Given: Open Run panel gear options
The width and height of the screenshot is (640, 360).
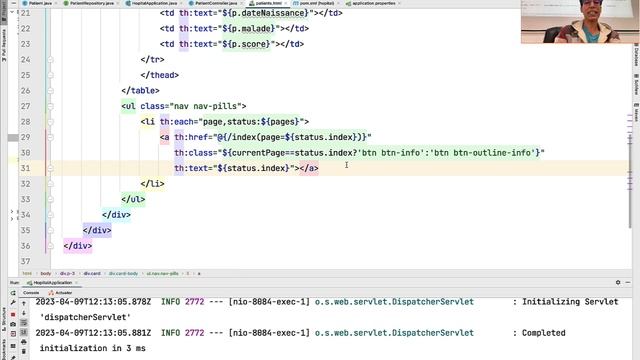Looking at the screenshot, I should click(x=618, y=282).
